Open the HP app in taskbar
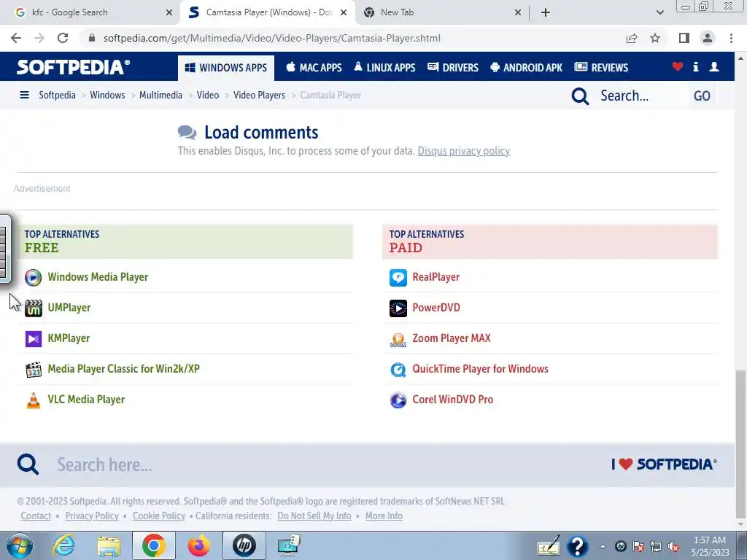 [x=244, y=545]
